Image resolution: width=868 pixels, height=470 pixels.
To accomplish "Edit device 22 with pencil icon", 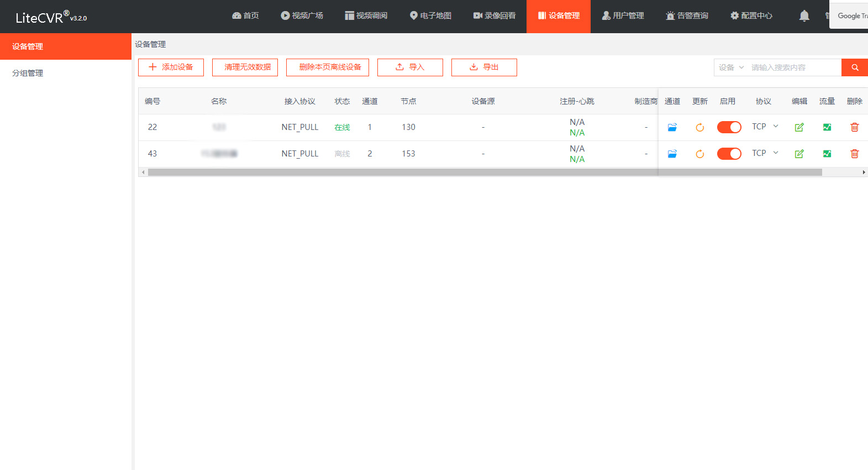I will (799, 127).
